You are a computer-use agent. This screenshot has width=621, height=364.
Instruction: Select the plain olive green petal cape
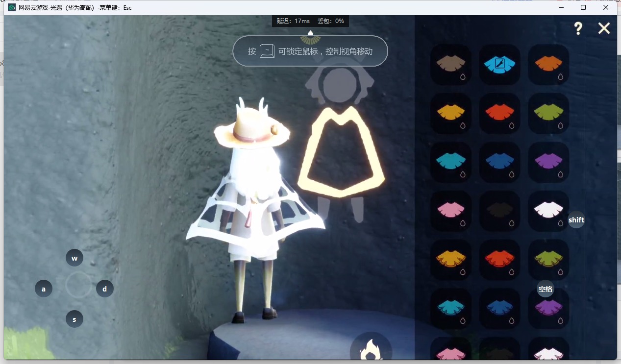pyautogui.click(x=548, y=113)
